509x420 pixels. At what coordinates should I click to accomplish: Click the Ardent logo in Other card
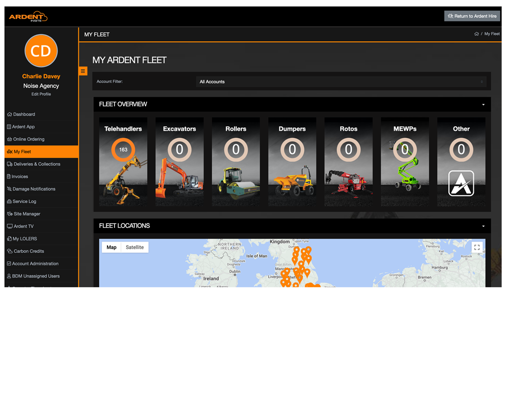pyautogui.click(x=461, y=183)
